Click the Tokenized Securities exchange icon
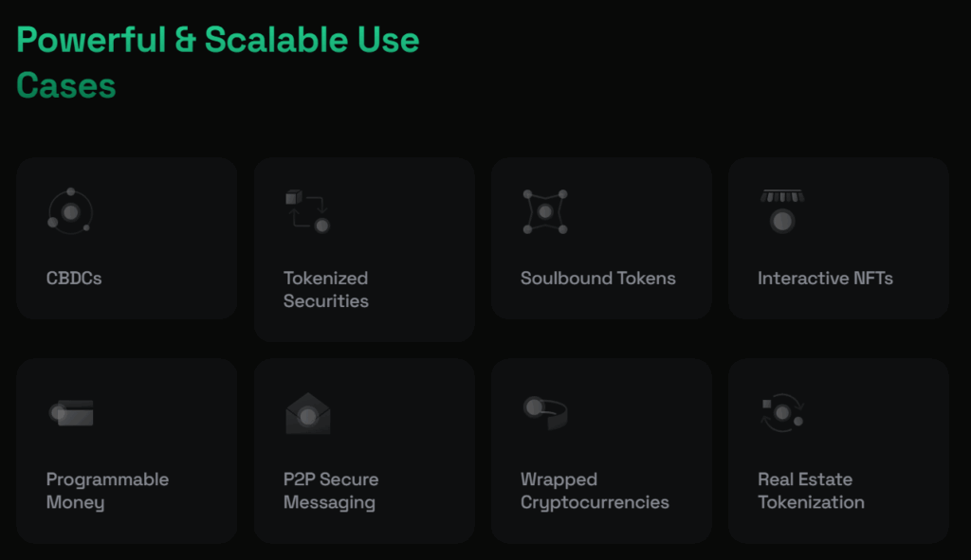971x560 pixels. [x=307, y=211]
